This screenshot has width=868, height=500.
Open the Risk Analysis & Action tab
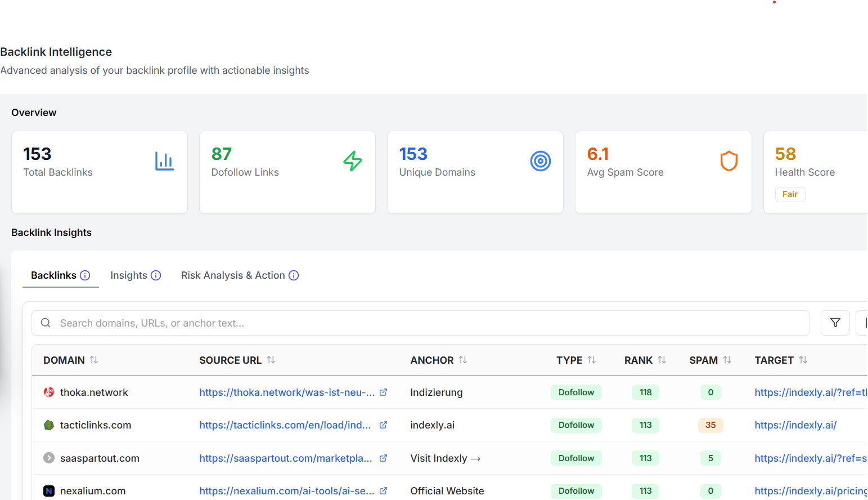(240, 275)
